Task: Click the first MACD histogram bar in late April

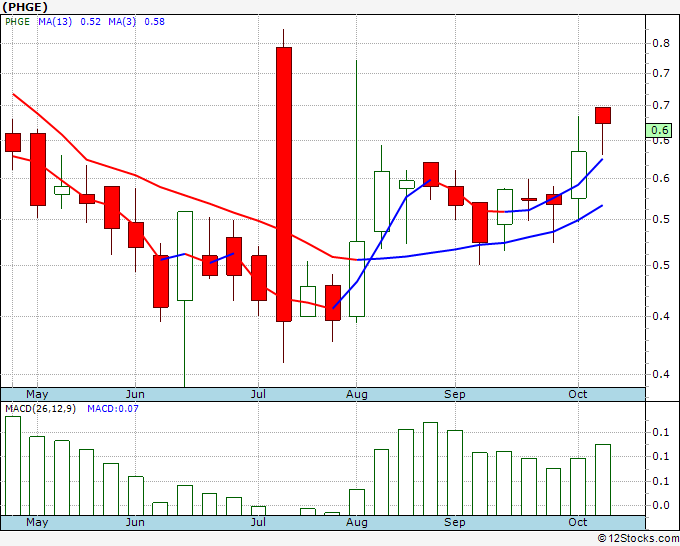Action: (x=13, y=466)
